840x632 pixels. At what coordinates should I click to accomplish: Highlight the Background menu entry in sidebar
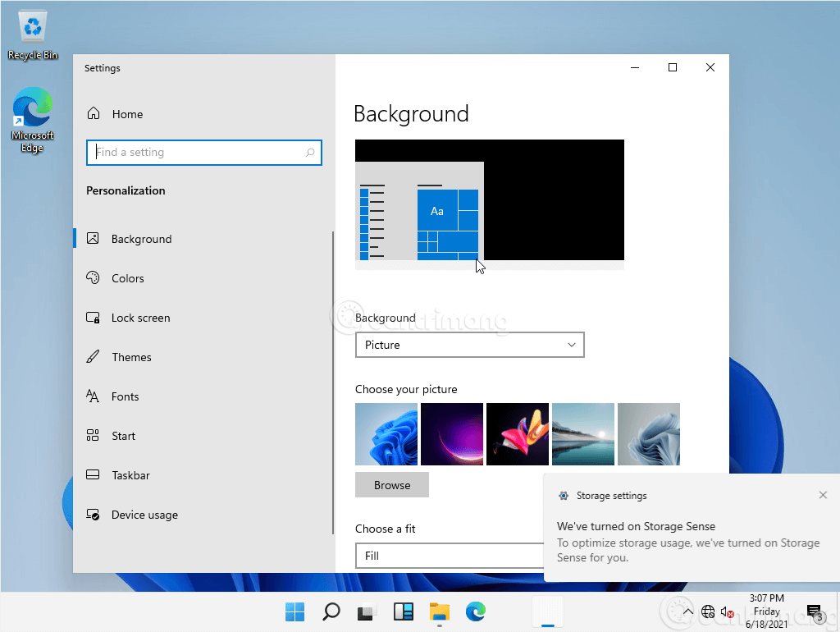[x=142, y=239]
